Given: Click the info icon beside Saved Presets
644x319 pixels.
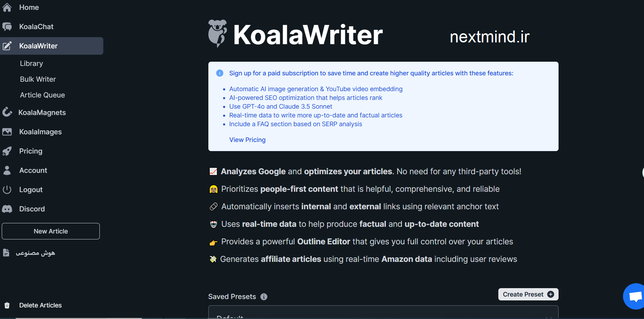Looking at the screenshot, I should pyautogui.click(x=264, y=297).
